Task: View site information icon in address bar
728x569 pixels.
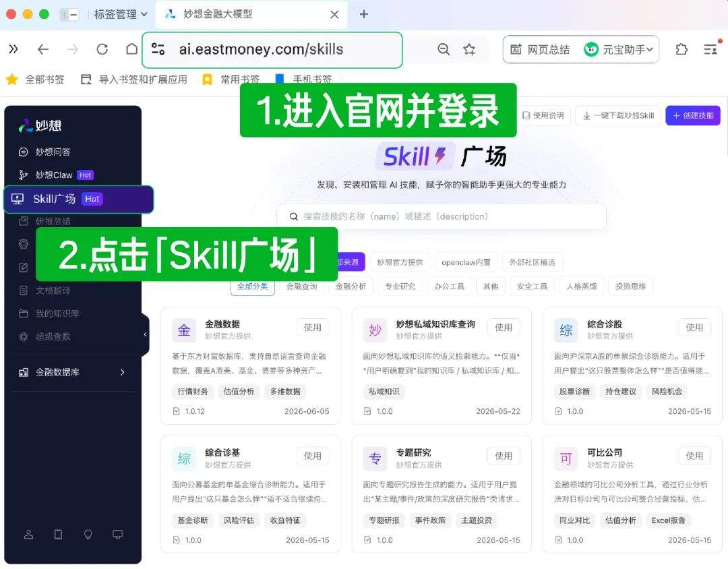Action: coord(158,49)
